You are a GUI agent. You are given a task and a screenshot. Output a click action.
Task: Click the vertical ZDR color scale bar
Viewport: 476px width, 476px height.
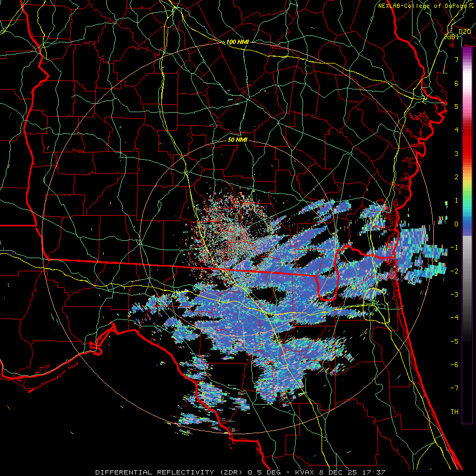click(467, 235)
